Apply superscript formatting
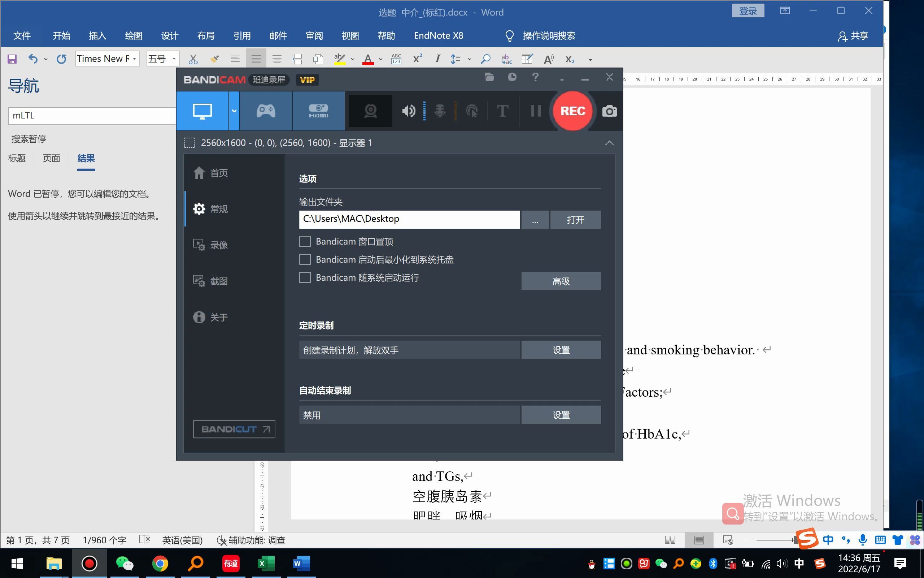Viewport: 924px width, 578px height. pos(417,59)
